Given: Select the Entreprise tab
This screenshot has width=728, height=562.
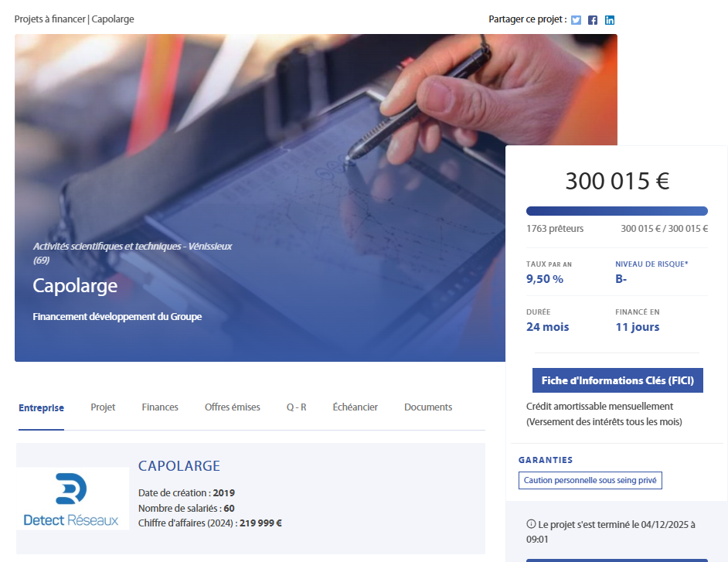Looking at the screenshot, I should coord(41,408).
